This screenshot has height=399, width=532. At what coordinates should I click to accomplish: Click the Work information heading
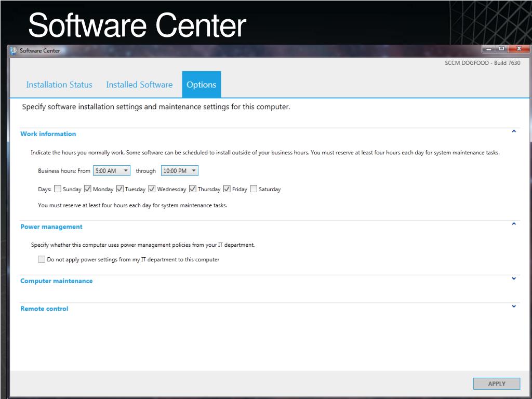pyautogui.click(x=48, y=134)
